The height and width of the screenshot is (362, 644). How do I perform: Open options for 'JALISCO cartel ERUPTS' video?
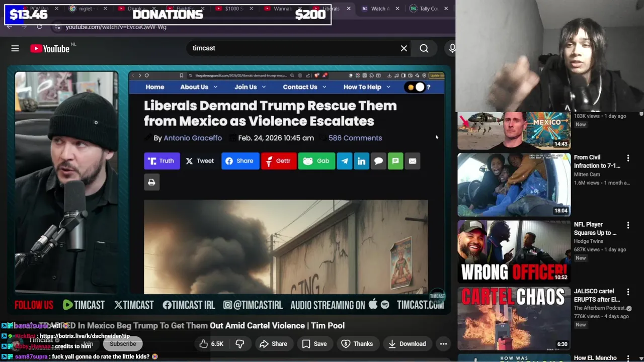click(628, 292)
